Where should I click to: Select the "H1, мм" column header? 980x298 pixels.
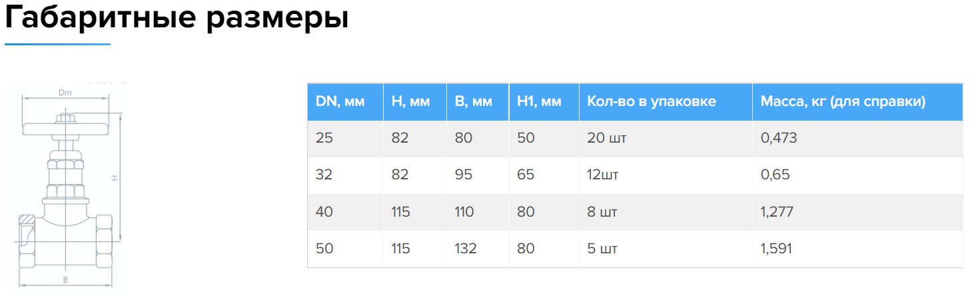(539, 102)
